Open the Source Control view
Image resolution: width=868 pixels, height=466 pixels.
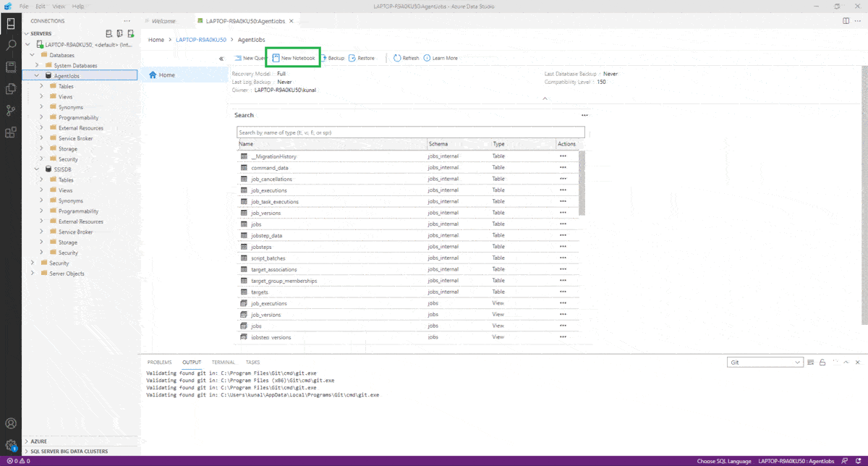click(x=11, y=111)
